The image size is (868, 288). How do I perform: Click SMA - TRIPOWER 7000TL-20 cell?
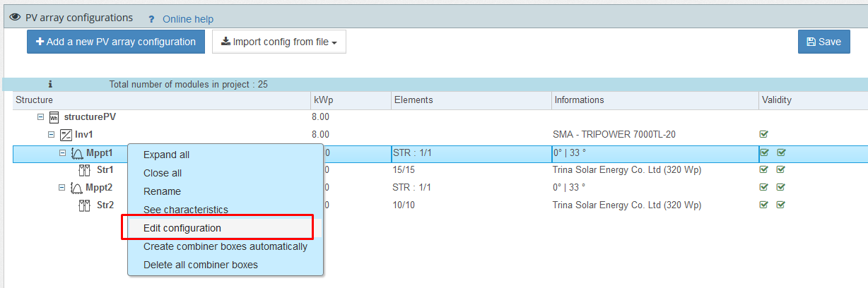click(614, 134)
